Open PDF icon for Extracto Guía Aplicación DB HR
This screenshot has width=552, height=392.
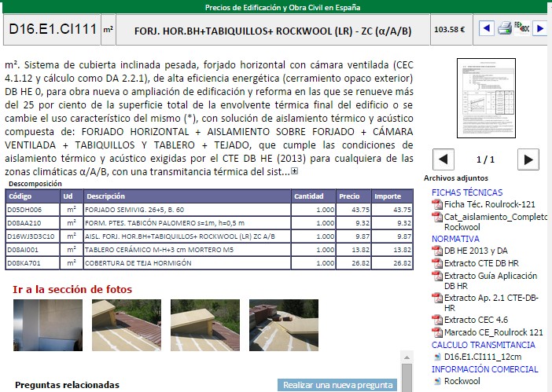(437, 276)
